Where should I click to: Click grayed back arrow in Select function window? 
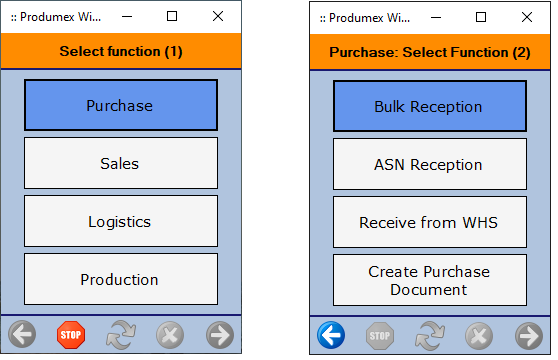pyautogui.click(x=22, y=335)
